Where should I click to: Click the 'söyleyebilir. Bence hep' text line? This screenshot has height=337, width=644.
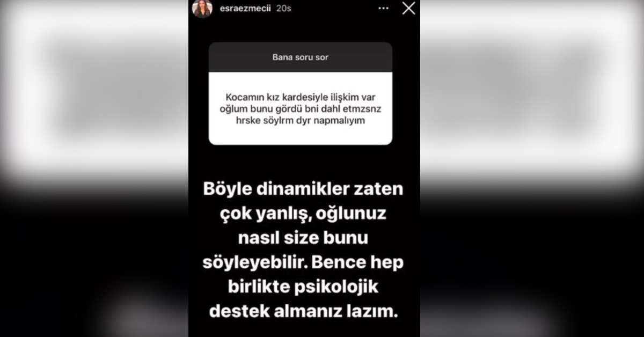pos(303,262)
